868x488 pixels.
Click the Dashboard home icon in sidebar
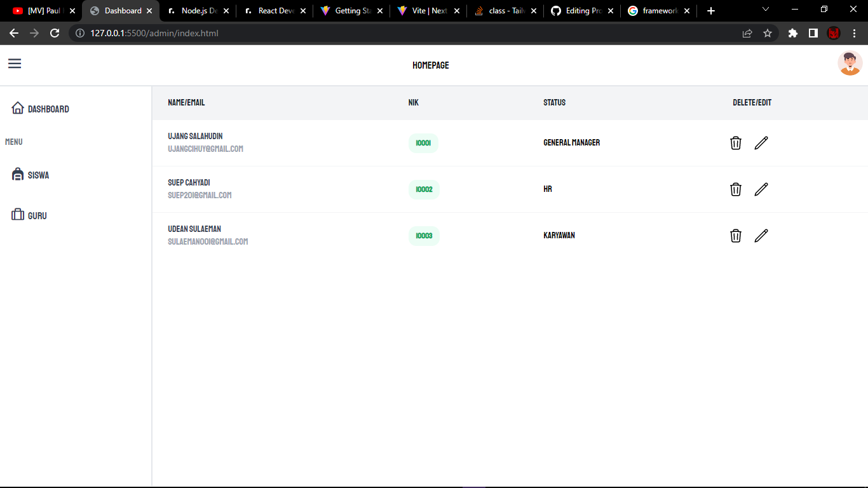click(x=18, y=108)
